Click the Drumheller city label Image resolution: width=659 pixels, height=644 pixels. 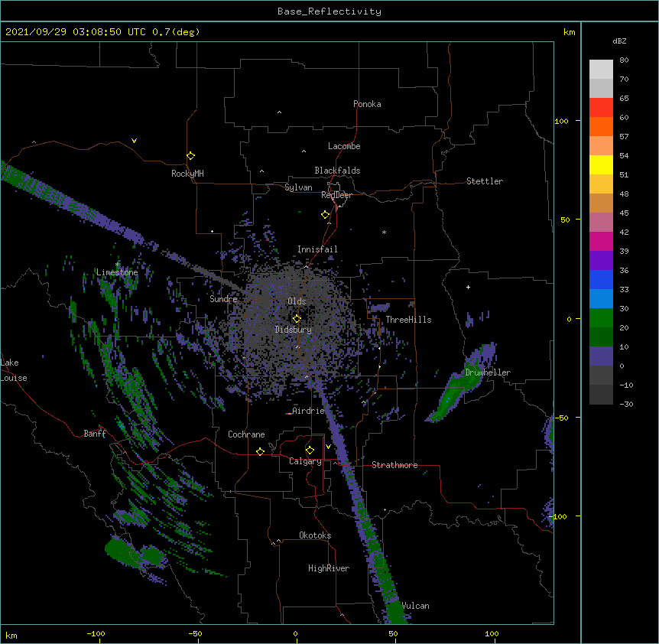click(x=488, y=372)
